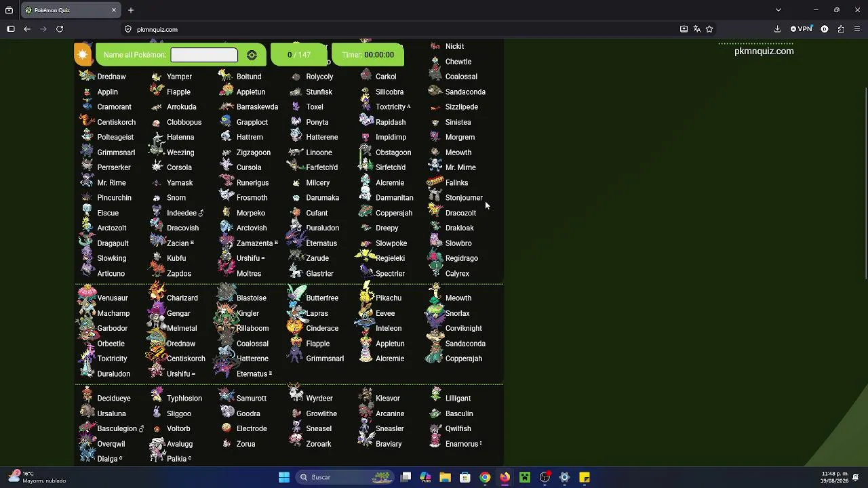Close the Pokémon Quiz tab
The image size is (868, 488).
[x=114, y=10]
